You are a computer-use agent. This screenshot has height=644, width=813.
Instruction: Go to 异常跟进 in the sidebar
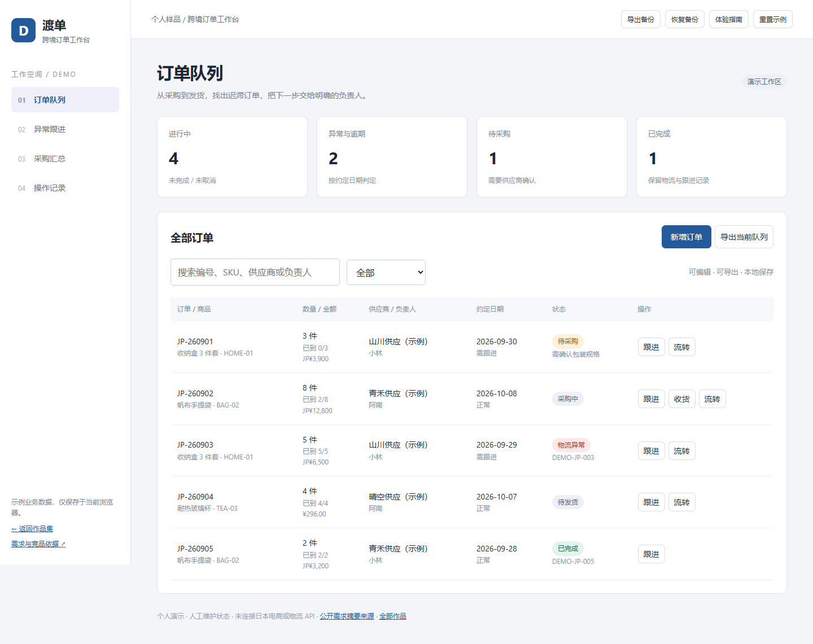(x=65, y=129)
